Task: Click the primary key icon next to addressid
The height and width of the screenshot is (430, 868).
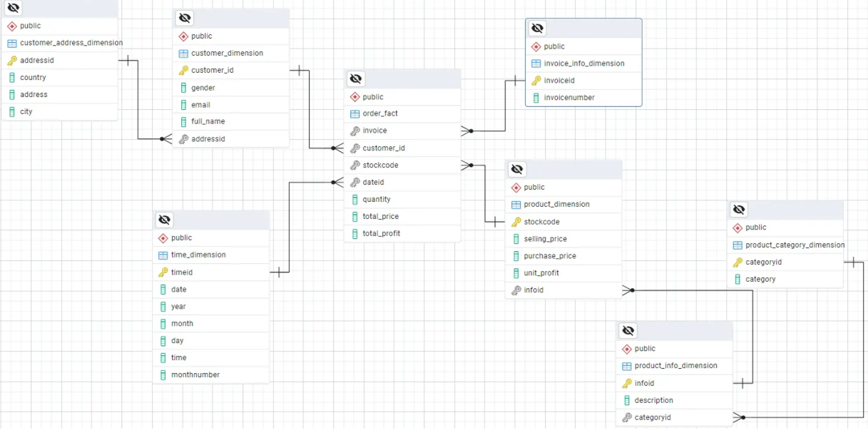Action: pyautogui.click(x=14, y=60)
